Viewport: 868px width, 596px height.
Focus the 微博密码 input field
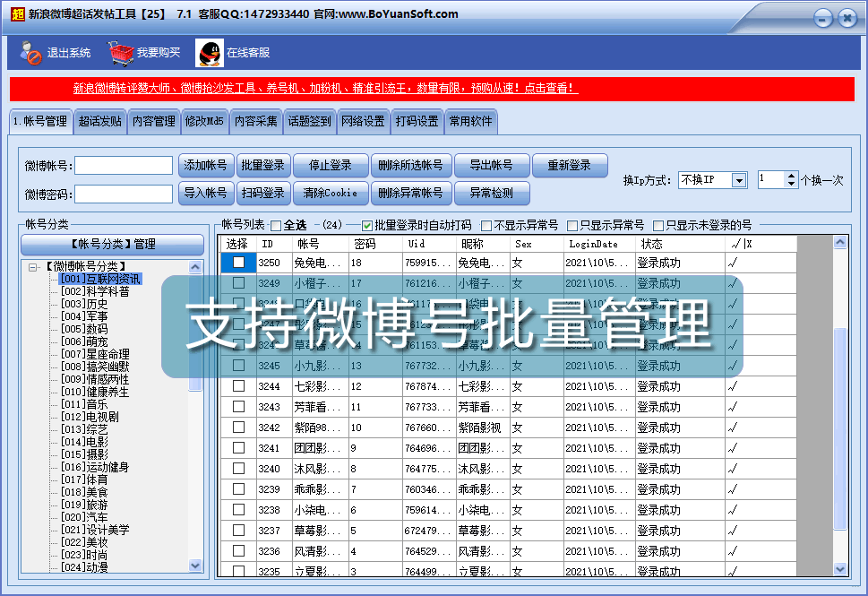coord(124,194)
